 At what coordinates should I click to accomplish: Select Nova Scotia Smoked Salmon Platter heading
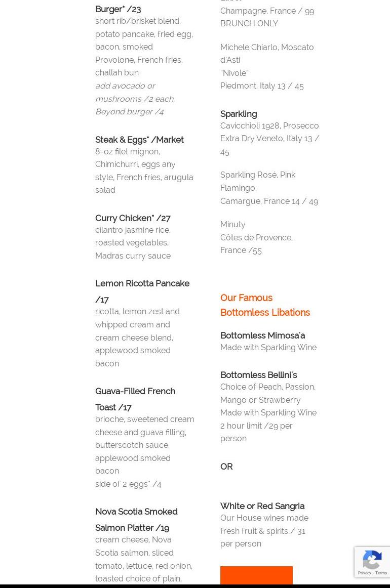[136, 519]
